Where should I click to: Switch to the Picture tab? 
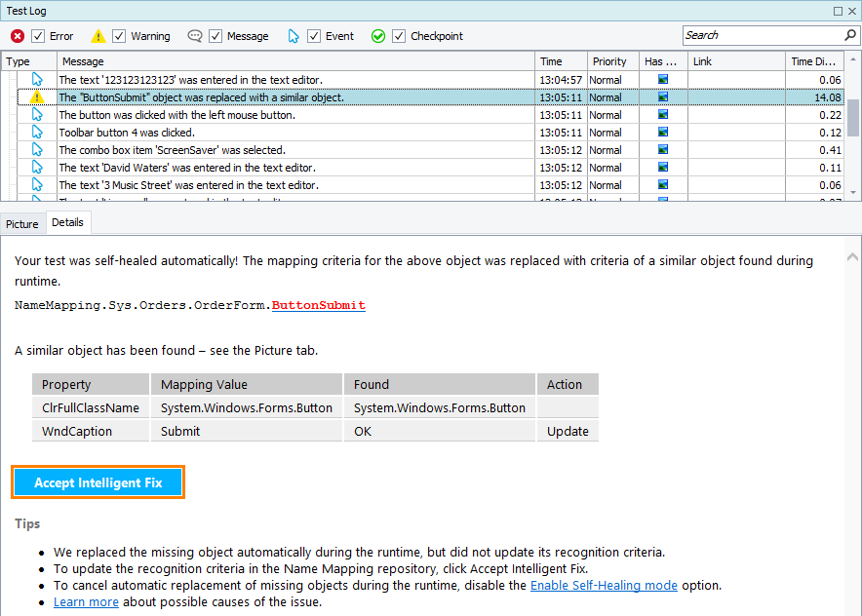(21, 223)
